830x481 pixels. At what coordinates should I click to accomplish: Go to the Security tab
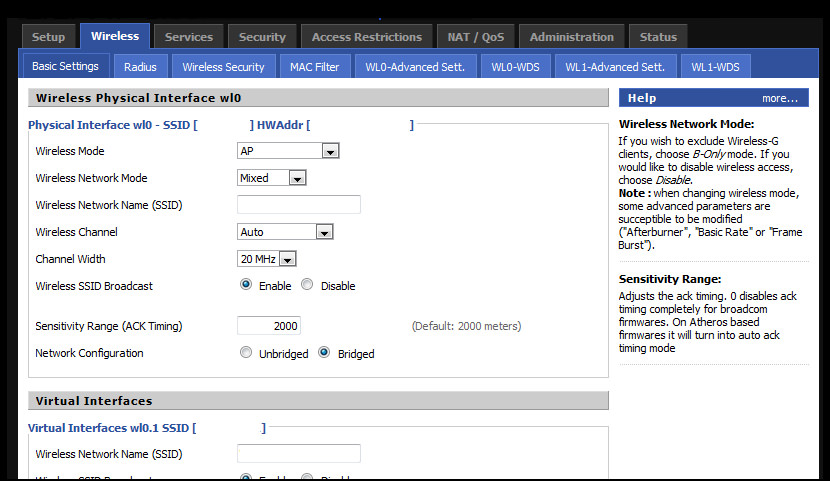tap(262, 37)
